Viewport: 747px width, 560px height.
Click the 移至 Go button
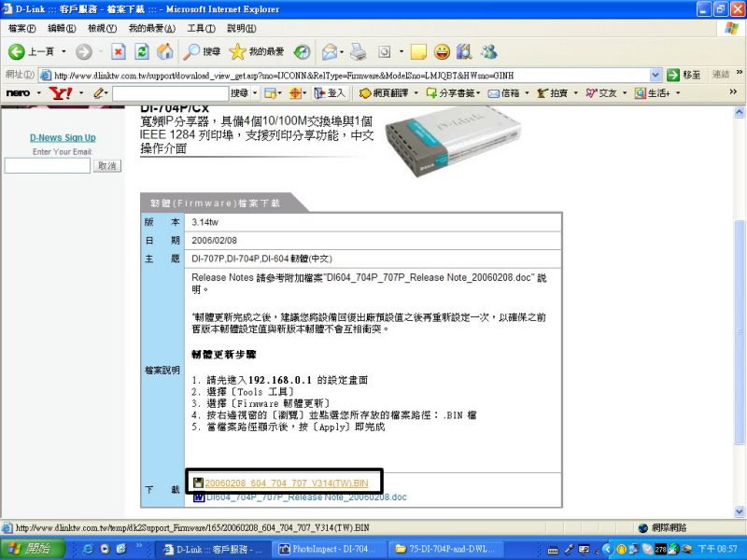tap(684, 75)
